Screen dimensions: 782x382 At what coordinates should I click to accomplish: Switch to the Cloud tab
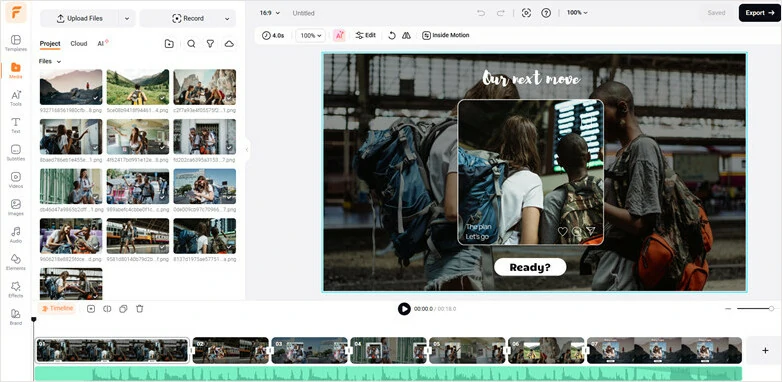coord(79,44)
